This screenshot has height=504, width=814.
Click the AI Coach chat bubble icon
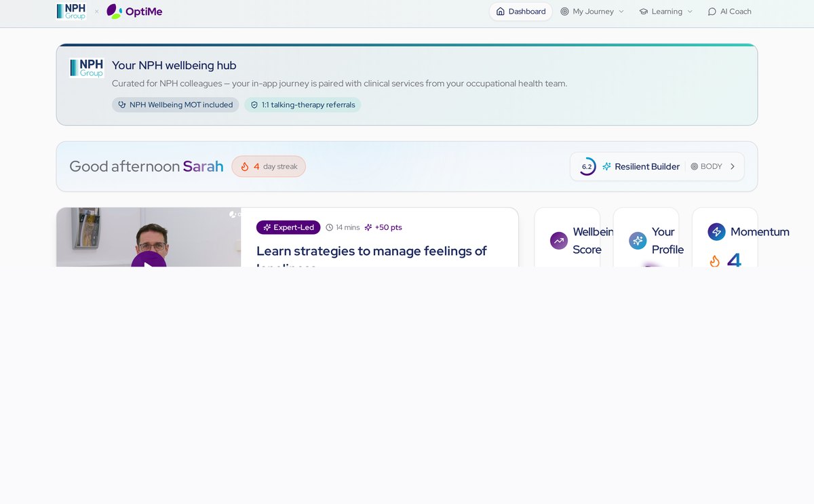712,12
